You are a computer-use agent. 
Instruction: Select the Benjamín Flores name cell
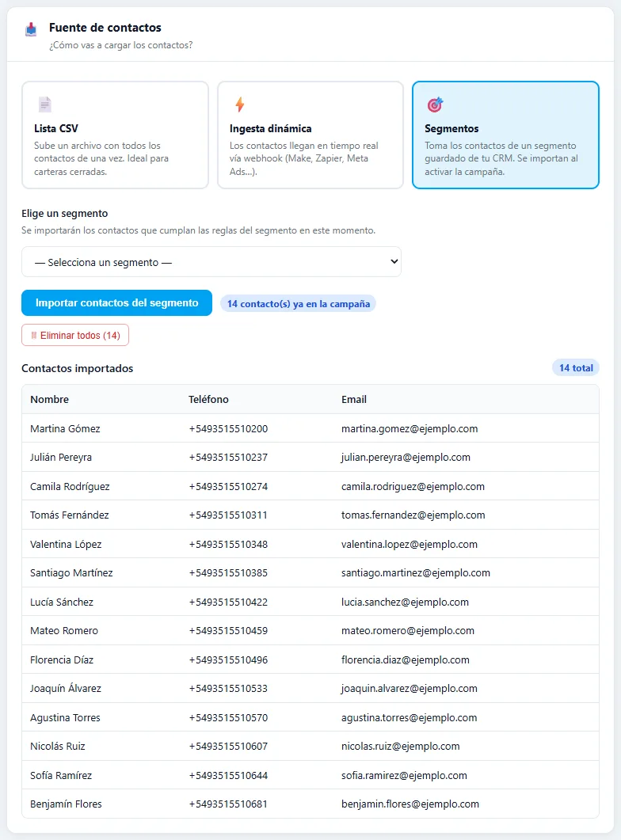(x=66, y=804)
